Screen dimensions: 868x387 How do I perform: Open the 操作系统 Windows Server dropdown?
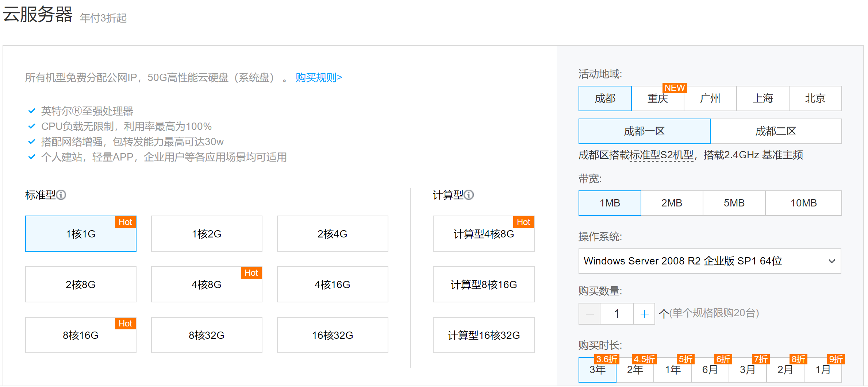pyautogui.click(x=710, y=261)
